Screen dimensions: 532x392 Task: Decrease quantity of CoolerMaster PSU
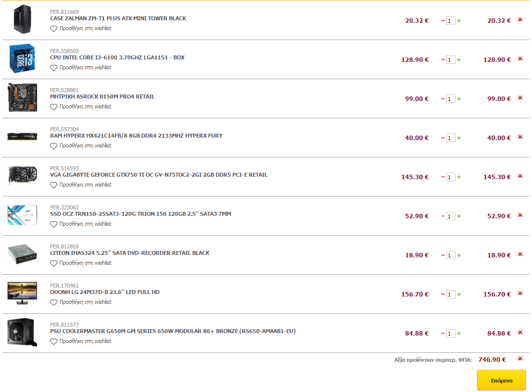coord(443,333)
